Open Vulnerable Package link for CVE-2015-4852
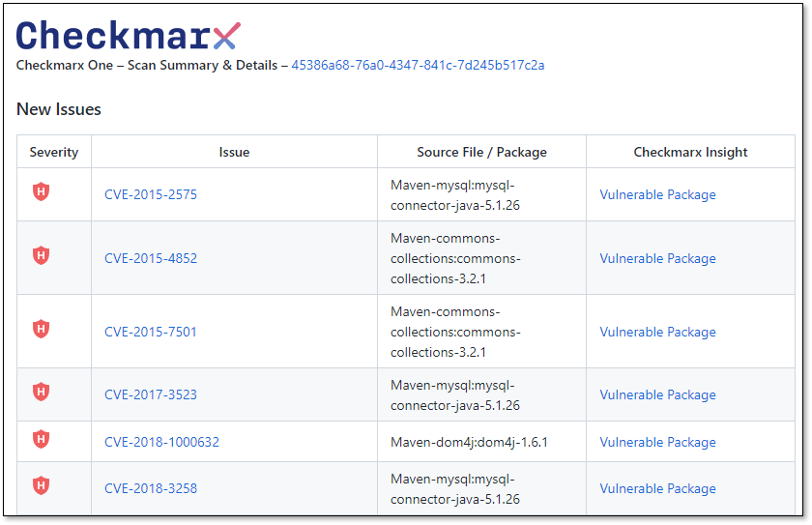Viewport: 812px width, 525px height. (x=657, y=258)
